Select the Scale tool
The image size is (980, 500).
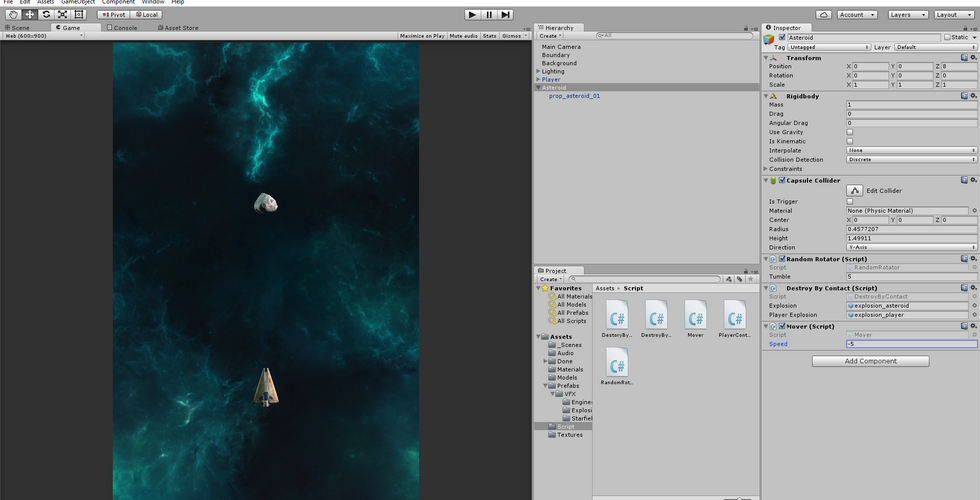62,15
